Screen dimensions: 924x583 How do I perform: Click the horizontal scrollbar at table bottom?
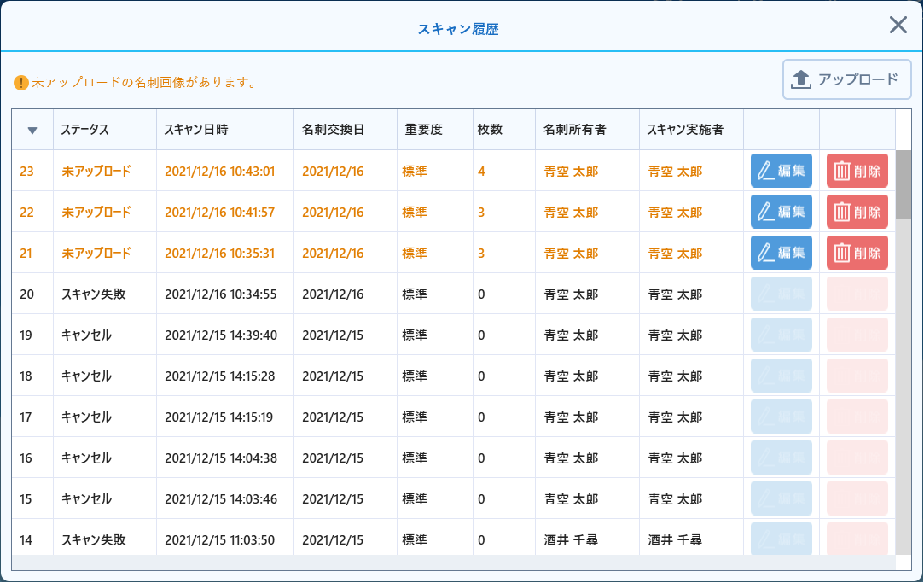click(452, 563)
